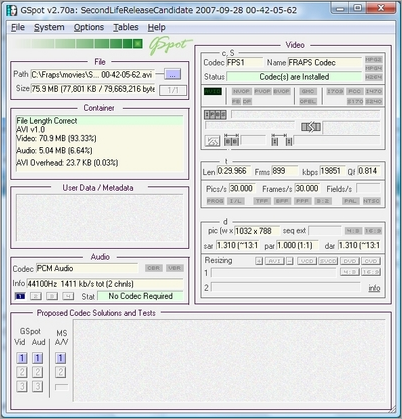
Task: Click the PVOP indicator
Action: [x=263, y=91]
